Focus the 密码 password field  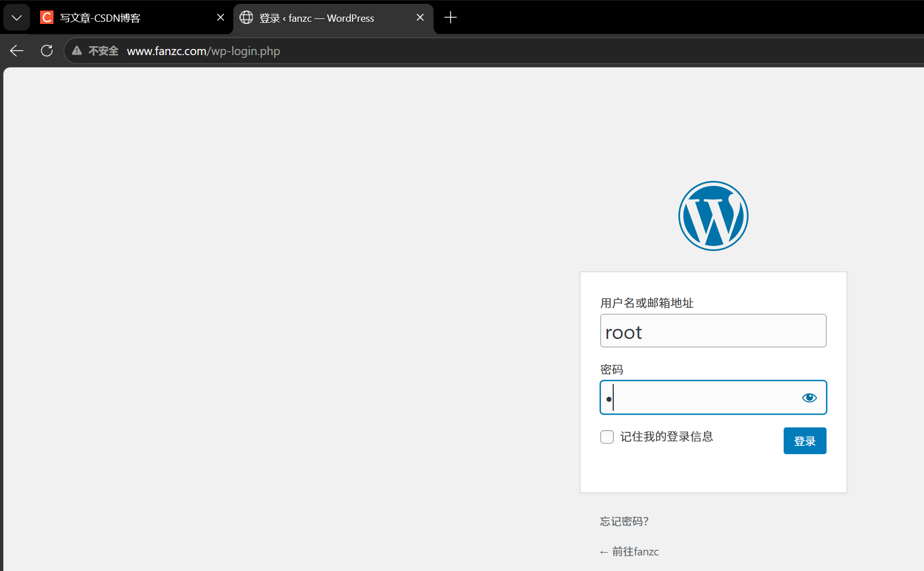713,397
